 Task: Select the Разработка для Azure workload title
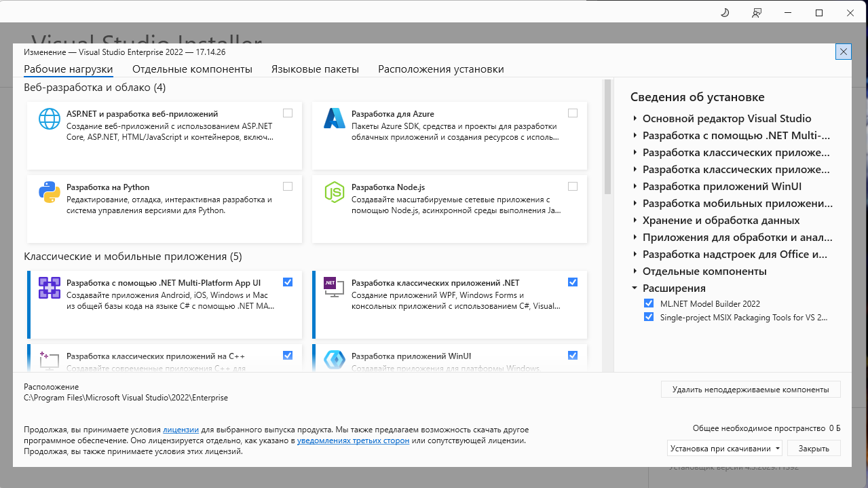click(x=393, y=114)
